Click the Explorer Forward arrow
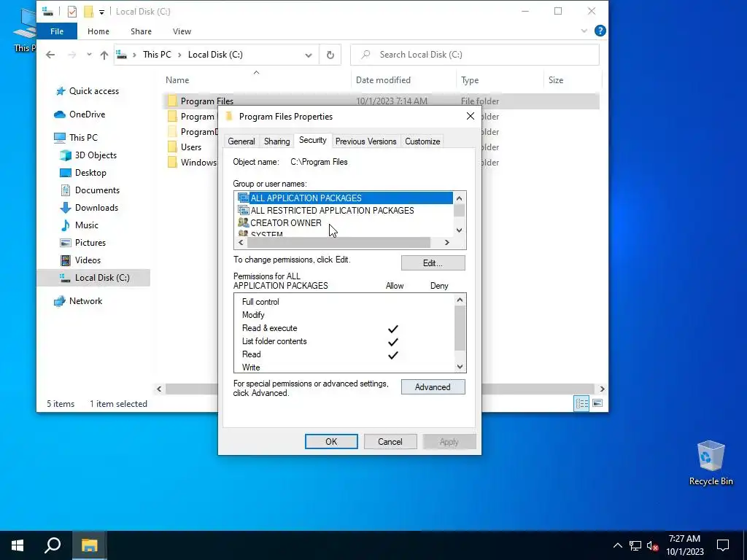This screenshot has height=560, width=747. pyautogui.click(x=72, y=55)
